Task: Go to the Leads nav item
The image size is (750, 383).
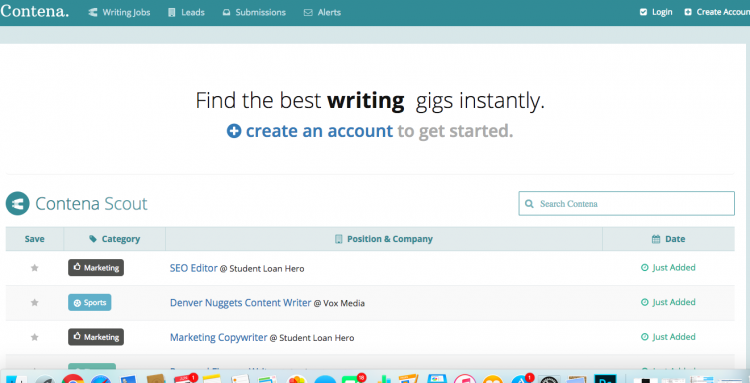Action: pos(187,12)
